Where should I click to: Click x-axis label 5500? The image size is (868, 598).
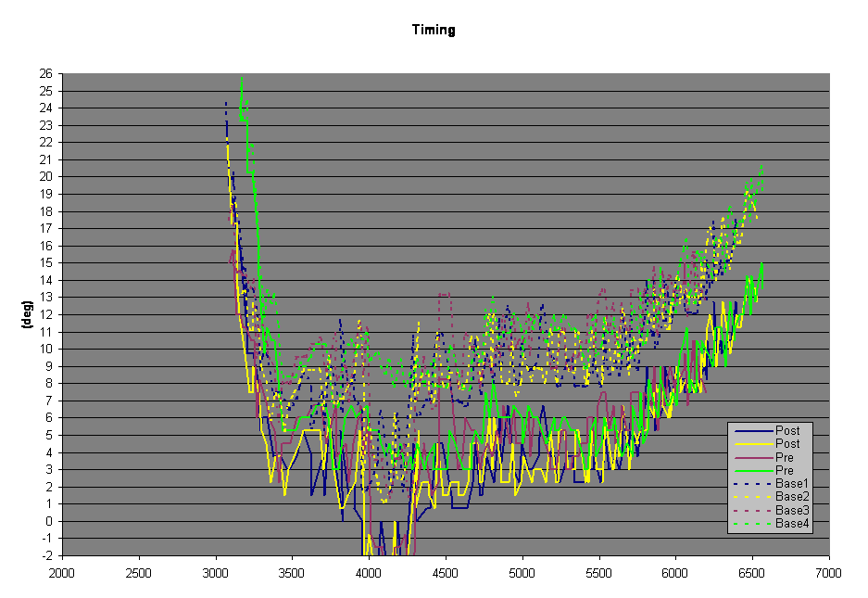click(599, 574)
